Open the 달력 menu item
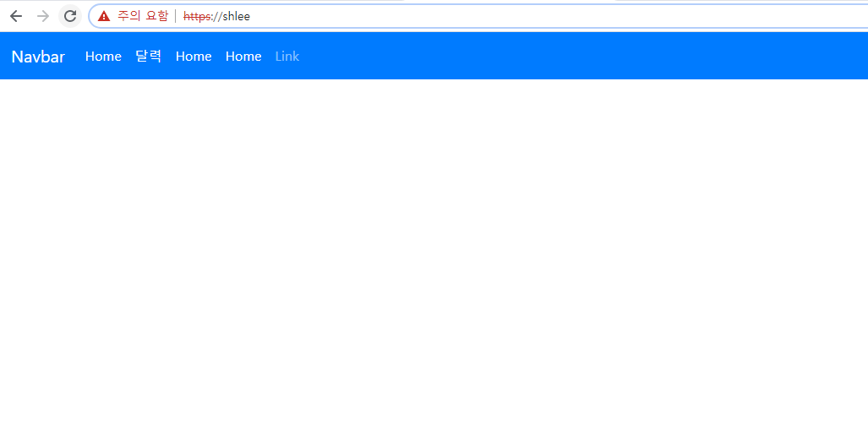Image resolution: width=868 pixels, height=439 pixels. (x=149, y=57)
